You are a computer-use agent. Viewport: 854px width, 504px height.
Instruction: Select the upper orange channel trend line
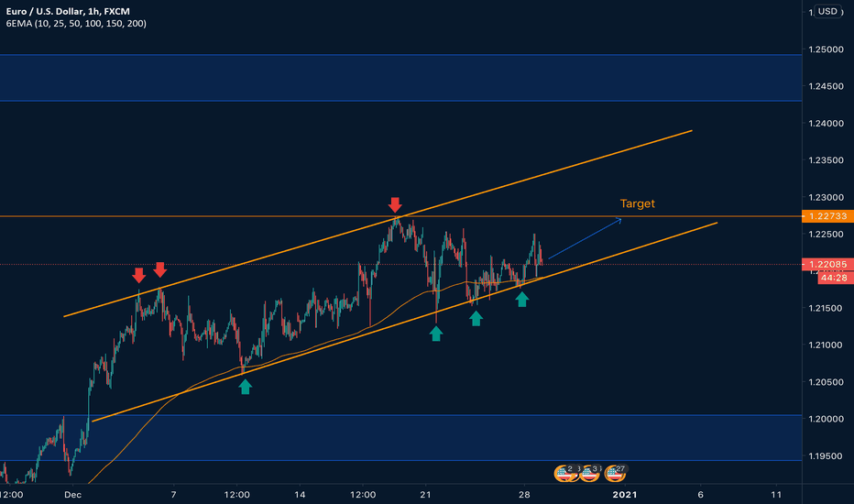pos(378,224)
